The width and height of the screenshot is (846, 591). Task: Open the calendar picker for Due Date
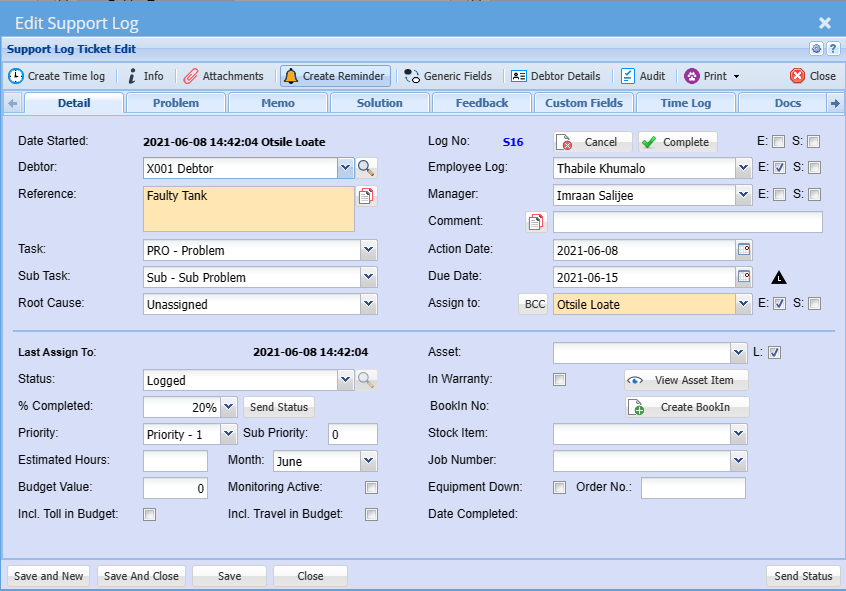[744, 276]
